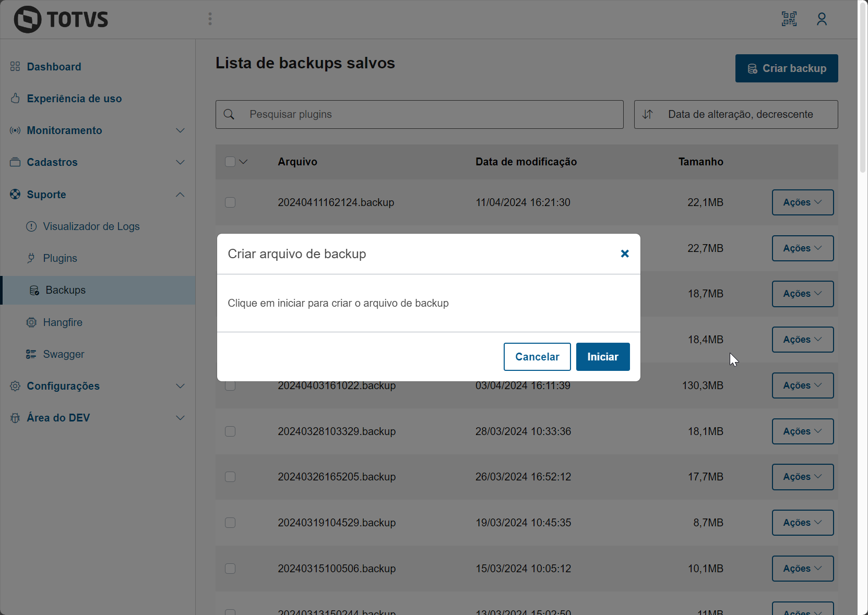The height and width of the screenshot is (615, 868).
Task: Check the 20240411162124.backup row checkbox
Action: 230,202
